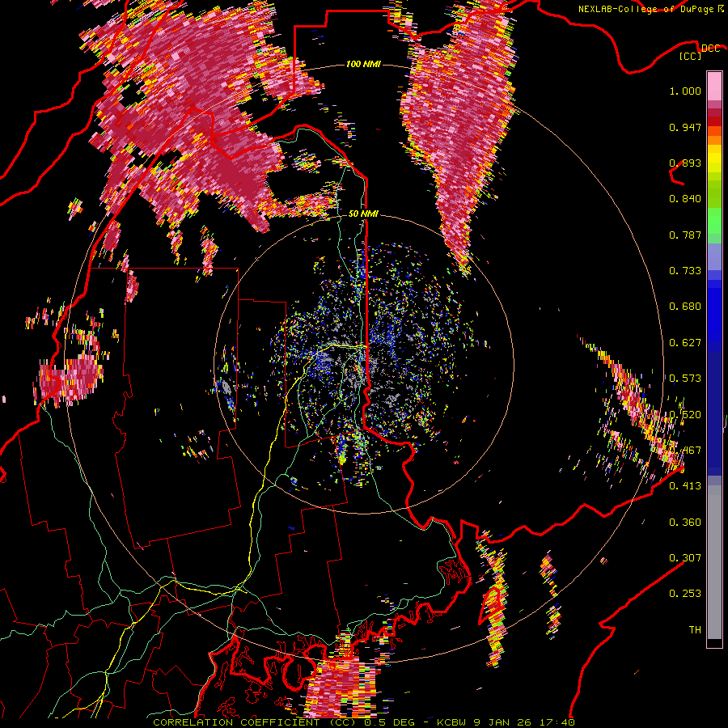This screenshot has height=728, width=728.
Task: Select the 0.360 legend value
Action: pos(685,523)
